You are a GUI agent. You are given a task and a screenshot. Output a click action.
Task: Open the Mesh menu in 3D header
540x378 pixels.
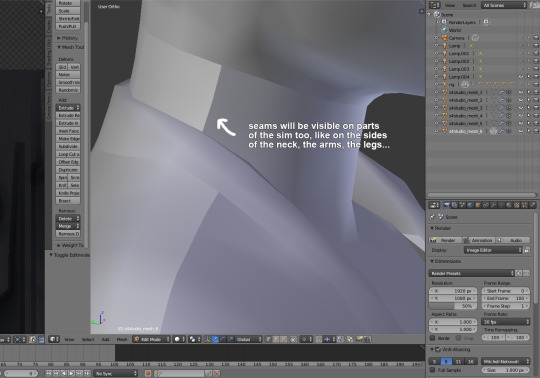(122, 339)
